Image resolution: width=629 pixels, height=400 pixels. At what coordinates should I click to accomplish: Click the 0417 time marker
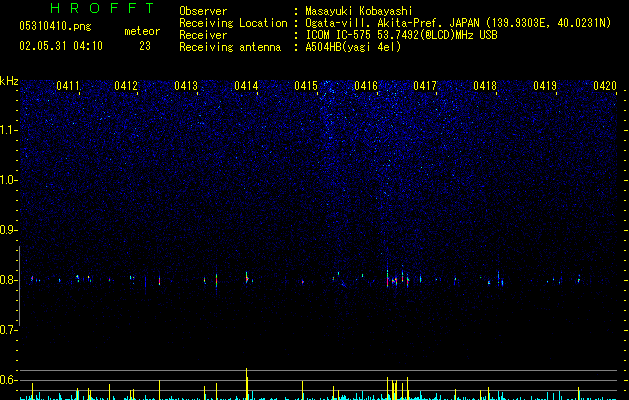point(425,86)
